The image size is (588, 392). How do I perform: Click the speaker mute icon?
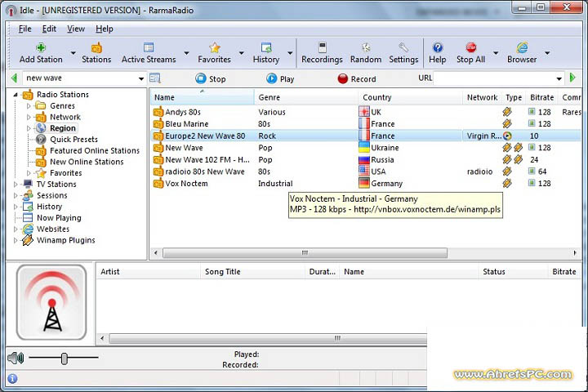(x=16, y=358)
